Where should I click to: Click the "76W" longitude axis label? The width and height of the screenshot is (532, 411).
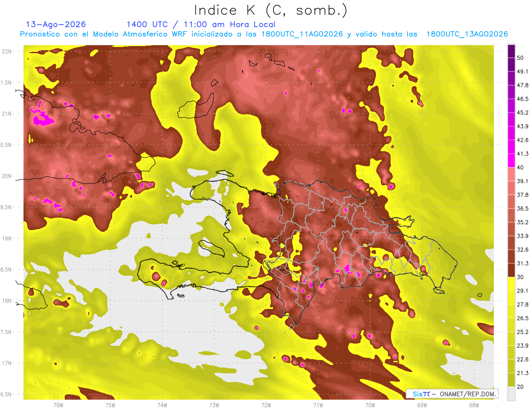pos(58,405)
